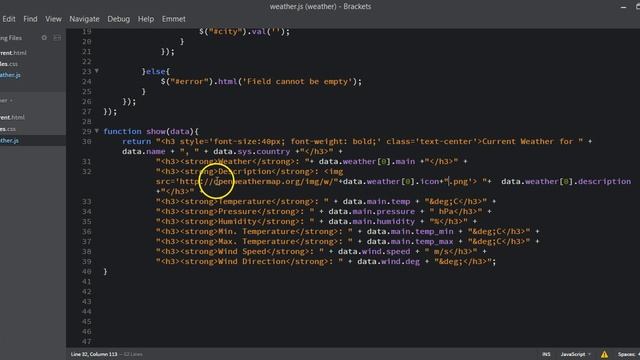
Task: Click the yellow warning lint icon
Action: [604, 354]
